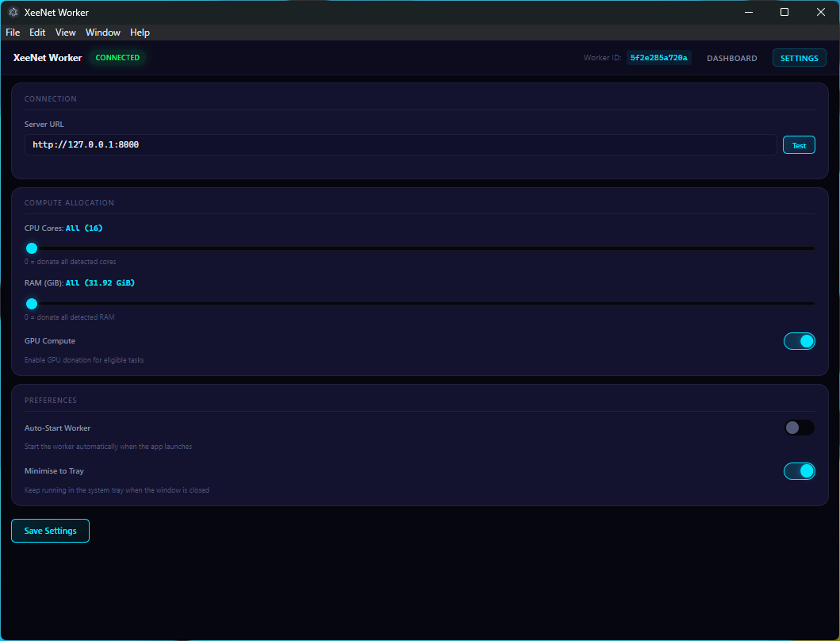Open the Window menu
The width and height of the screenshot is (840, 641).
point(103,33)
